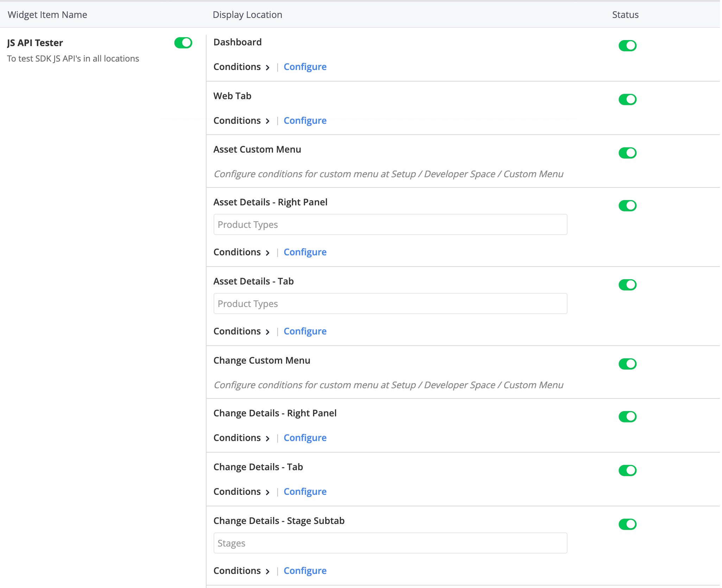Open Configure for Asset Details - Tab
Image resolution: width=722 pixels, height=588 pixels.
305,331
